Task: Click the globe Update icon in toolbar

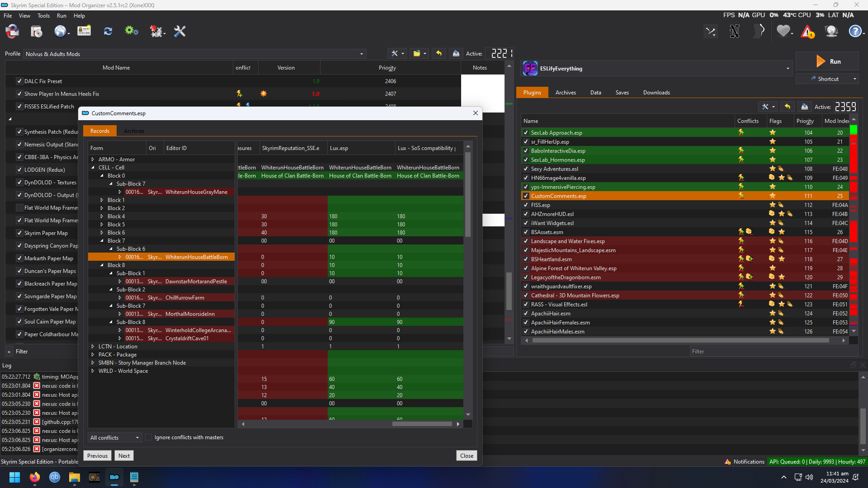Action: [831, 31]
